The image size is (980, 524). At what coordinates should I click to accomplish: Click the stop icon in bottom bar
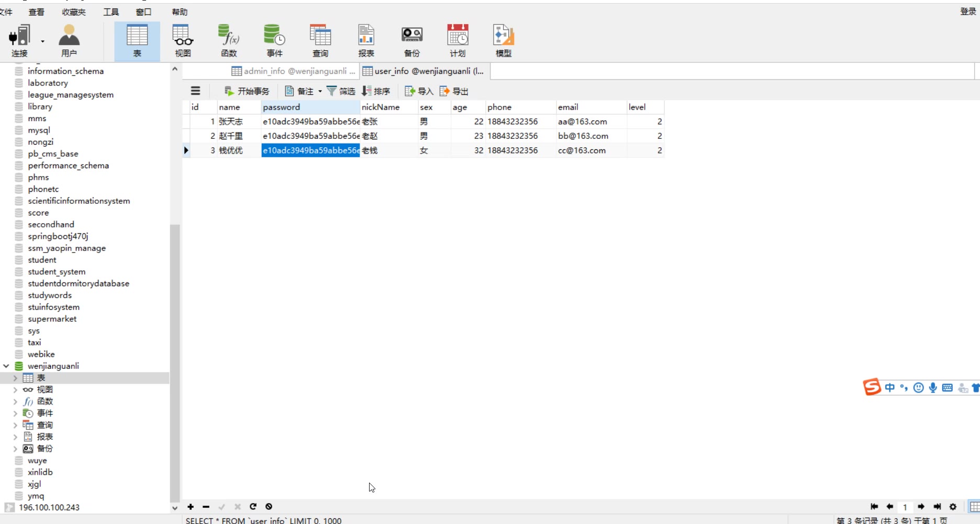[269, 507]
